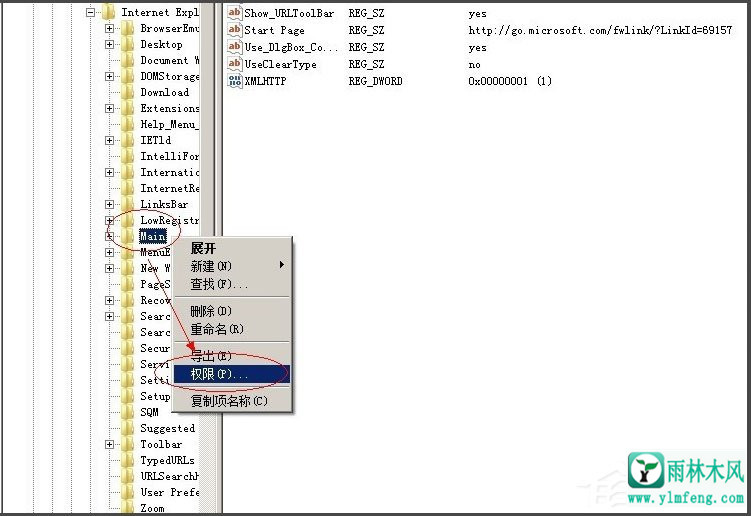Screen dimensions: 751x516
Task: Expand the BrowserEmu tree node
Action: click(x=109, y=29)
